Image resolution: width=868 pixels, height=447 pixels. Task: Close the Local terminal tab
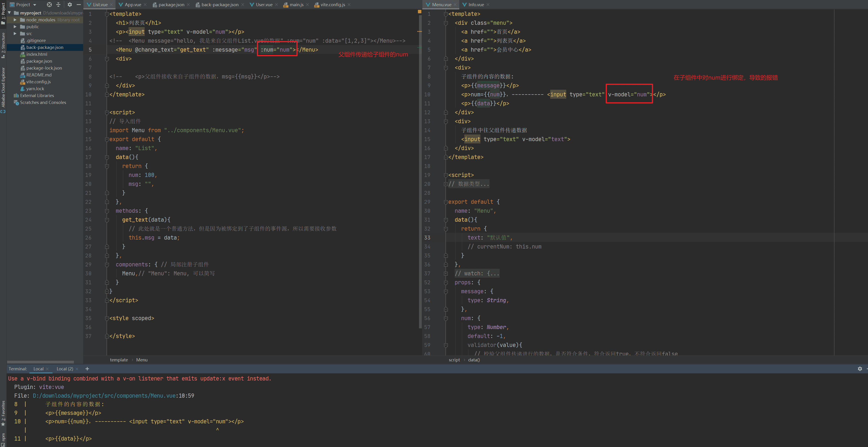[x=47, y=369]
